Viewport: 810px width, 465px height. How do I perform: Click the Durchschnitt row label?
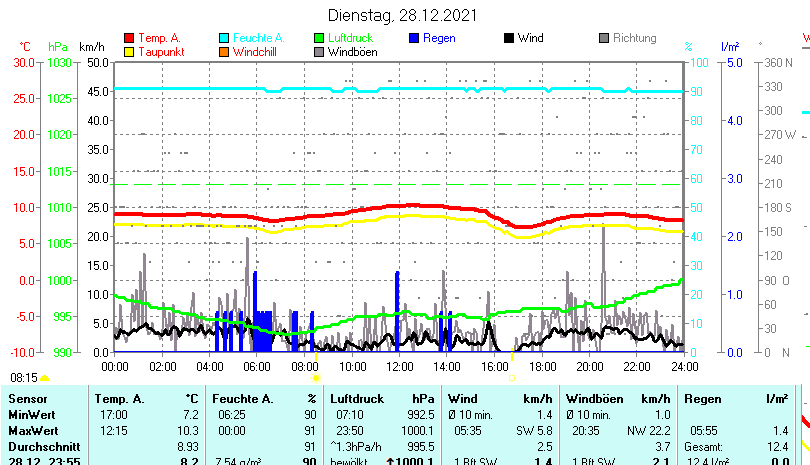(43, 446)
